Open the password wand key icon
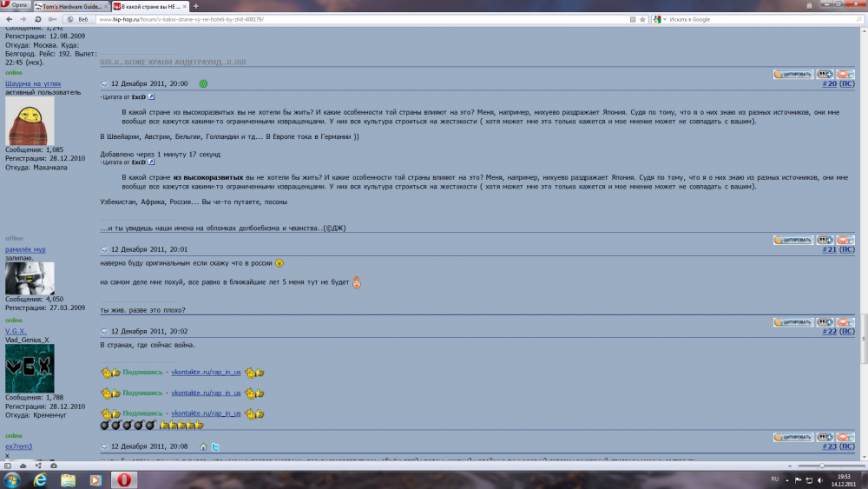The image size is (868, 489). click(52, 19)
